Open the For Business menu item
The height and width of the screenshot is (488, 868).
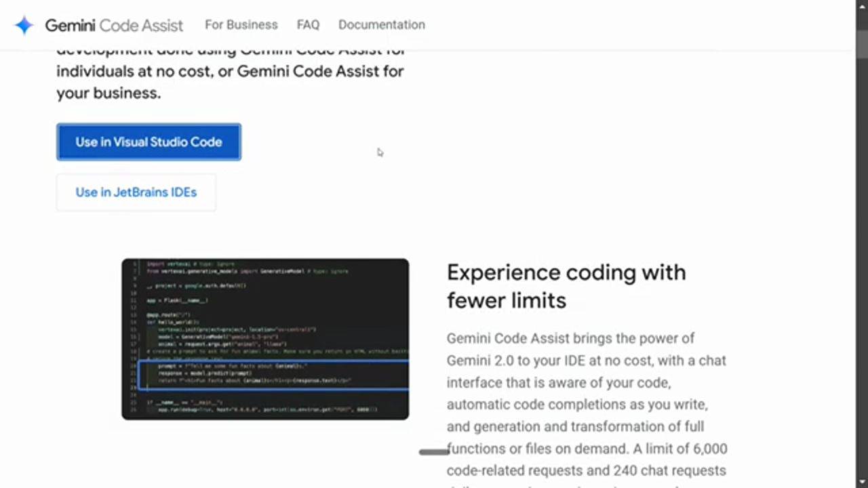coord(241,24)
